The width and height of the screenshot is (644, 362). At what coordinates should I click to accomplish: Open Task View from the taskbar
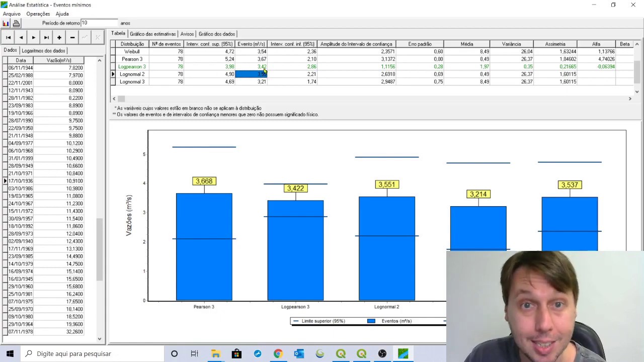[194, 353]
